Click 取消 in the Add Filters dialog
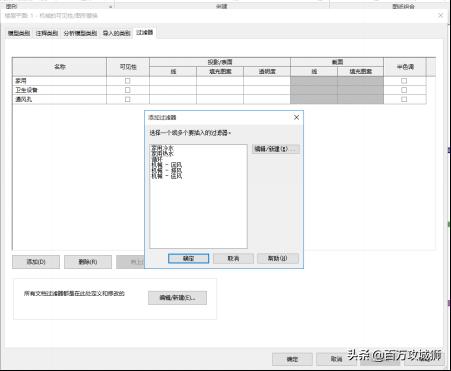 233,258
